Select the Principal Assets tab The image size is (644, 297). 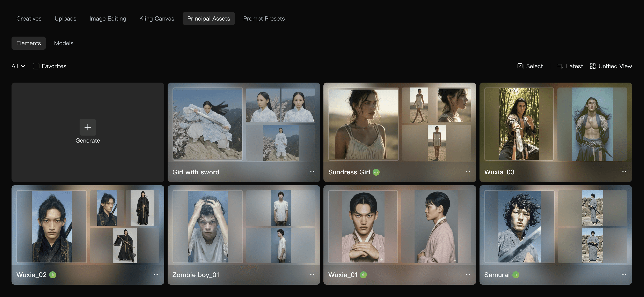208,18
